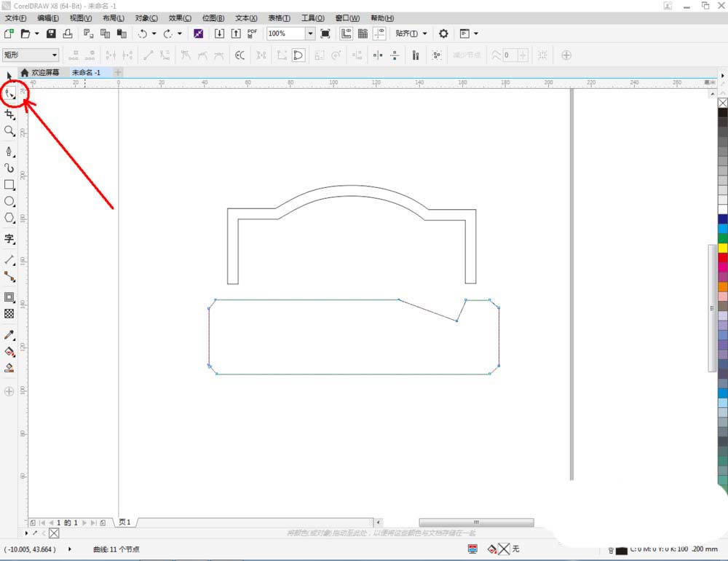The image size is (728, 561).
Task: Expand the zoom level 100% dropdown
Action: click(310, 34)
